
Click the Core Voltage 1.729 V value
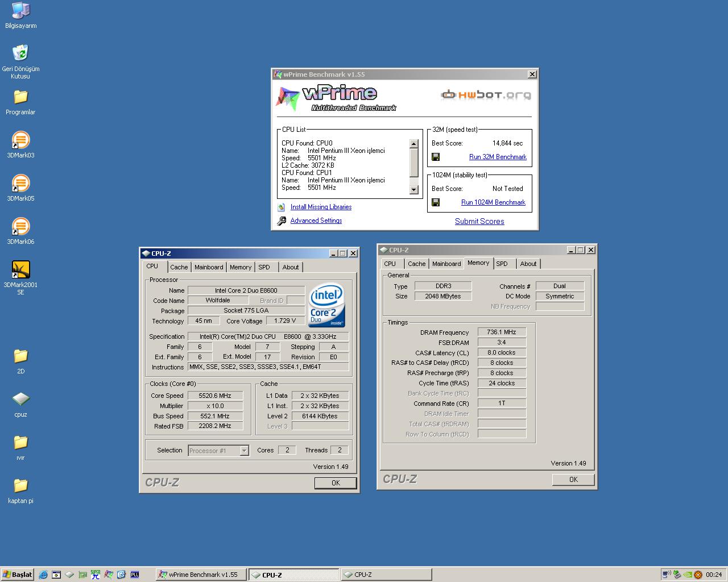click(285, 321)
